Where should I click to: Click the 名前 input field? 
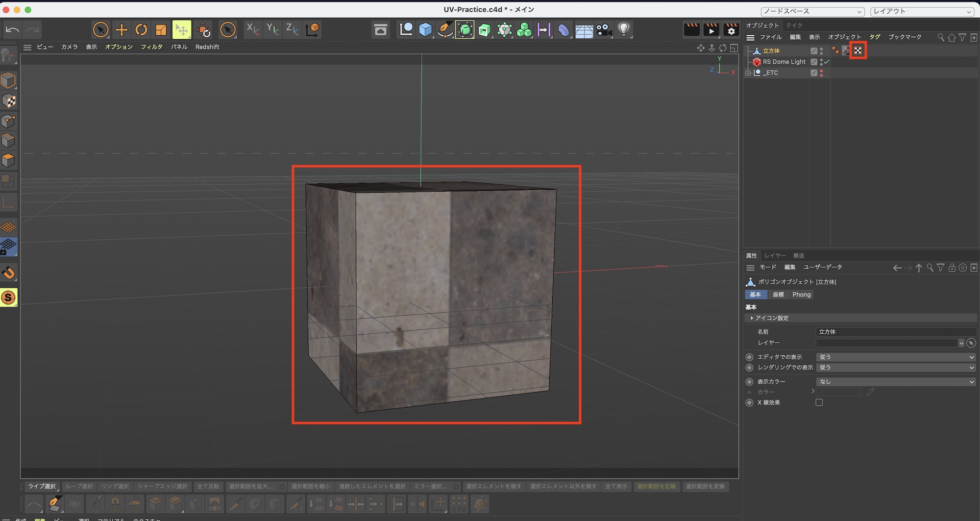(895, 332)
